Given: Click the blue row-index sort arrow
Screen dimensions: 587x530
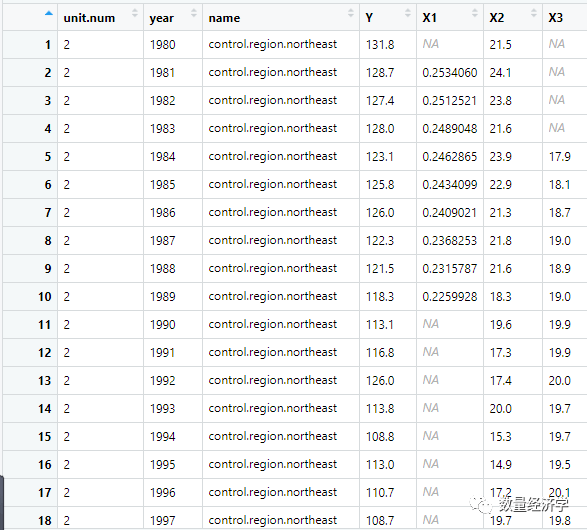Looking at the screenshot, I should click(49, 13).
